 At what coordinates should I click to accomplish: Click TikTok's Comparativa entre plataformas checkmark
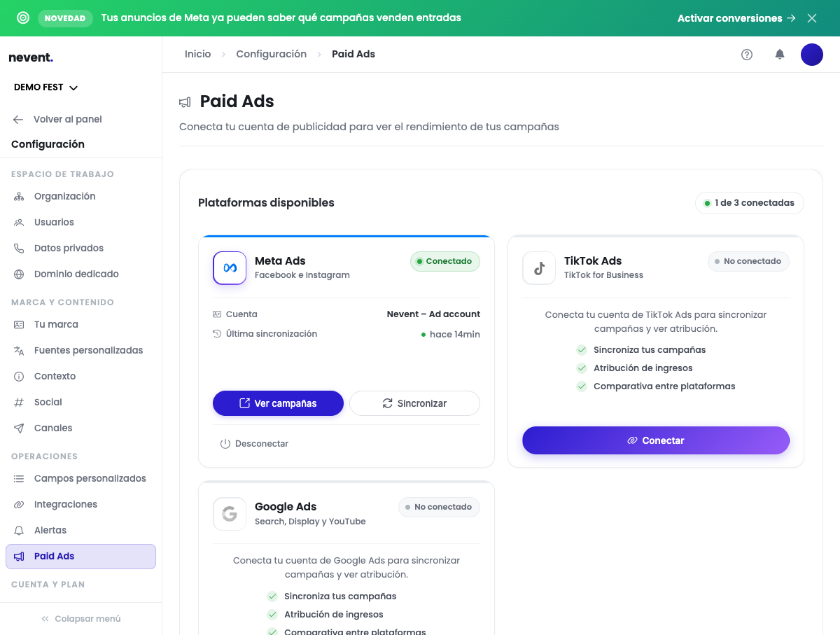pos(582,386)
